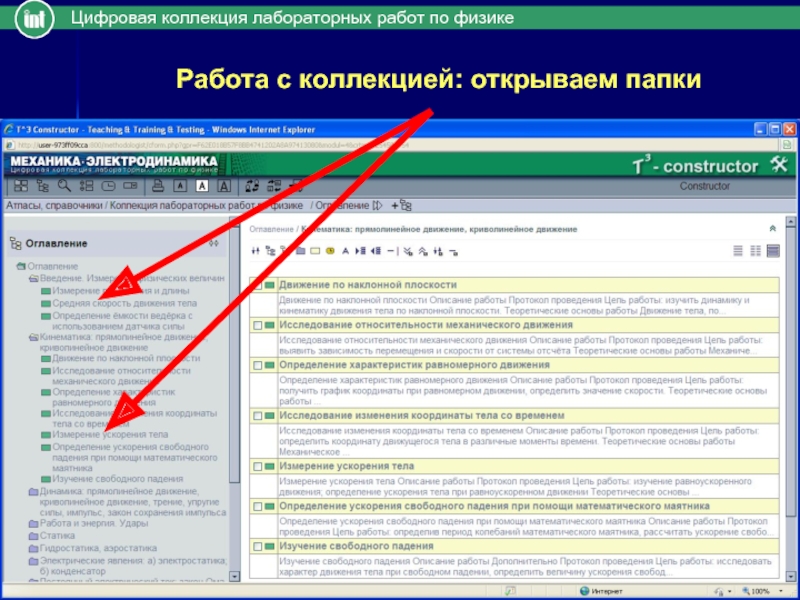800x600 pixels.
Task: Click the grid tiles icon in the main toolbar
Action: [x=21, y=186]
